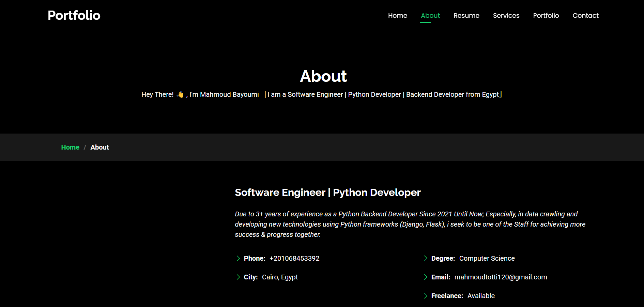
Task: Click the waving hand emoji
Action: pos(180,94)
